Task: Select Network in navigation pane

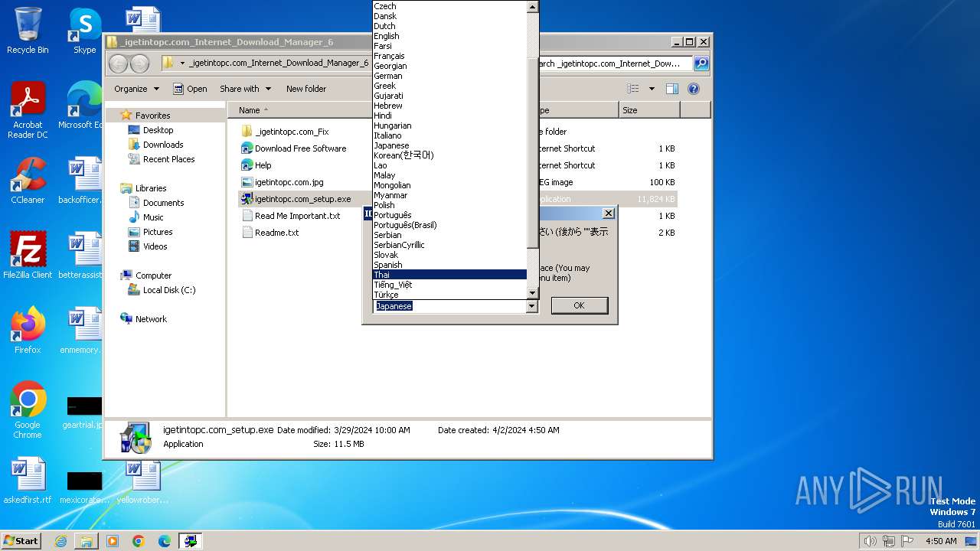Action: (x=151, y=319)
